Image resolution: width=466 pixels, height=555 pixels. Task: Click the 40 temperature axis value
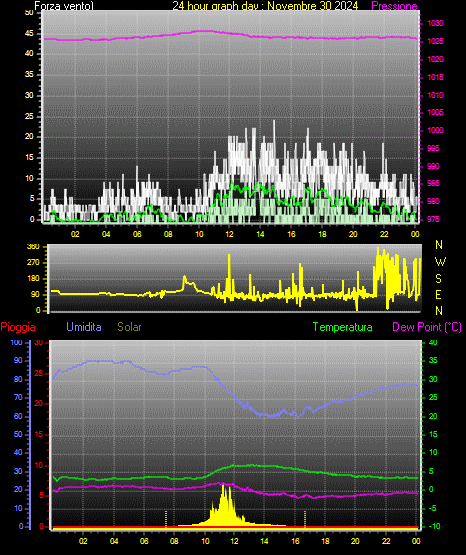[x=433, y=343]
